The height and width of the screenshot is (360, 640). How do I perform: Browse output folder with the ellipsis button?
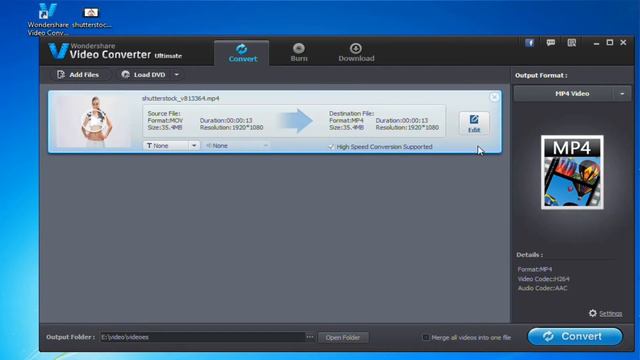point(310,337)
